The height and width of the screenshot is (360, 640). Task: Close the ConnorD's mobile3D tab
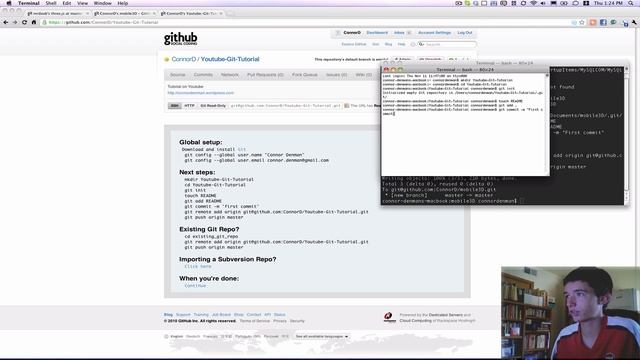click(154, 13)
